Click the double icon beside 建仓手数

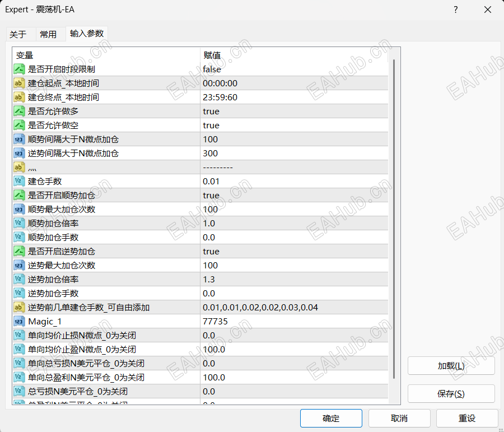tap(19, 181)
